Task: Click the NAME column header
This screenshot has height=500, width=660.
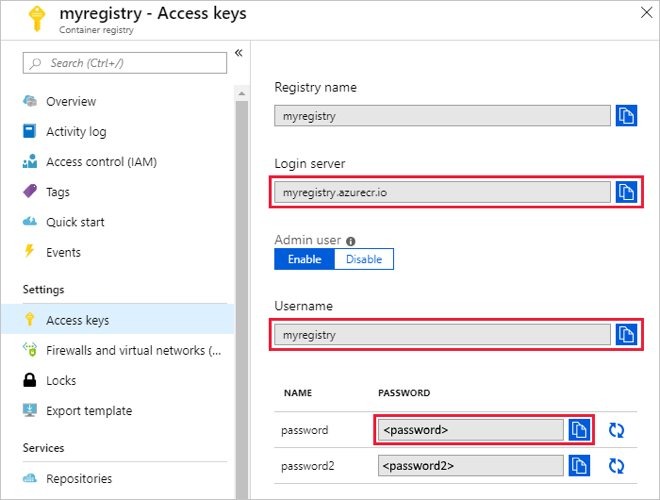Action: pos(298,393)
